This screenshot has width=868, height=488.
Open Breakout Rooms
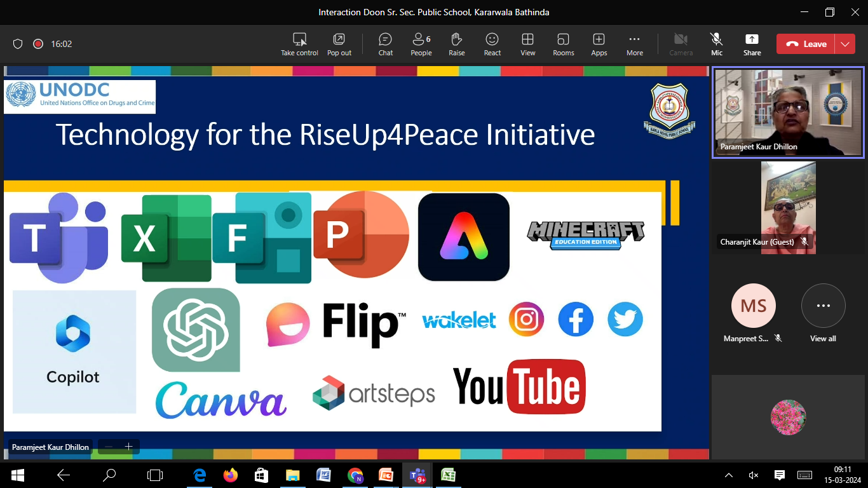pos(563,44)
